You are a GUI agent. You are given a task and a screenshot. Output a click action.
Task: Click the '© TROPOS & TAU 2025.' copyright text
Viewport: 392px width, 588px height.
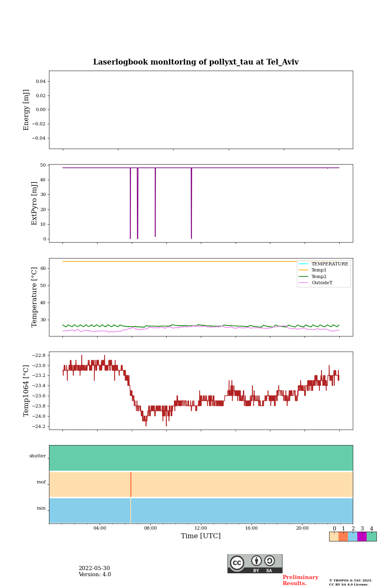tap(351, 580)
